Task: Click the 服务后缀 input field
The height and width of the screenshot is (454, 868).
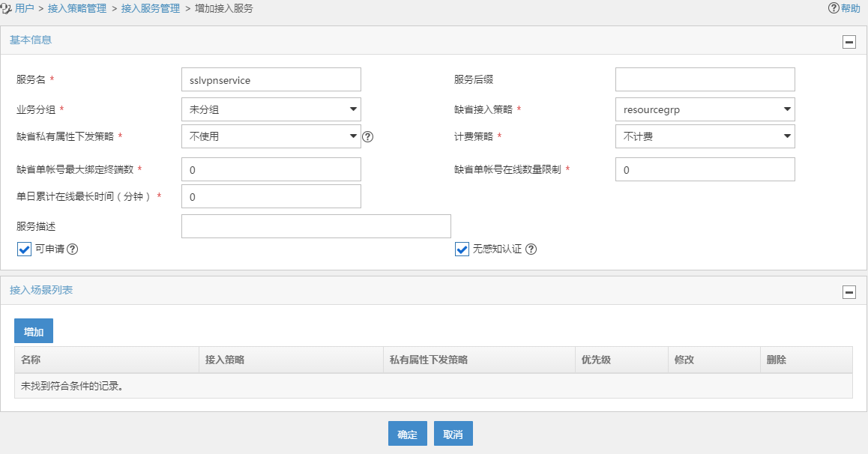Action: [705, 79]
